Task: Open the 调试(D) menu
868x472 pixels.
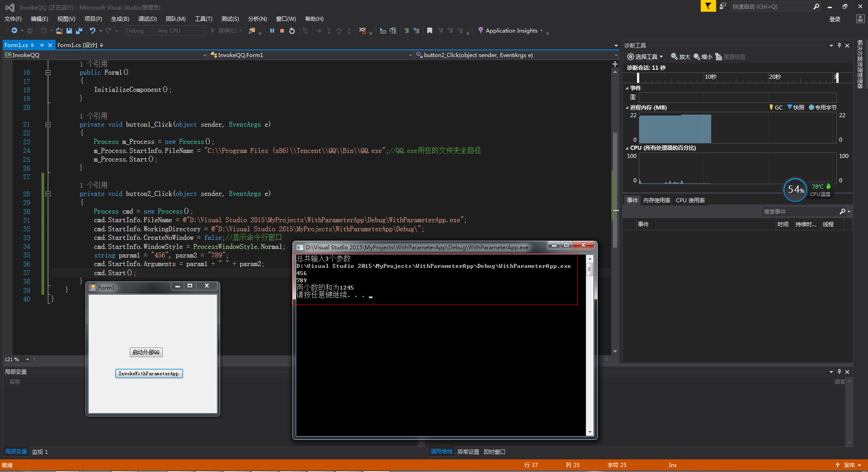Action: [146, 19]
